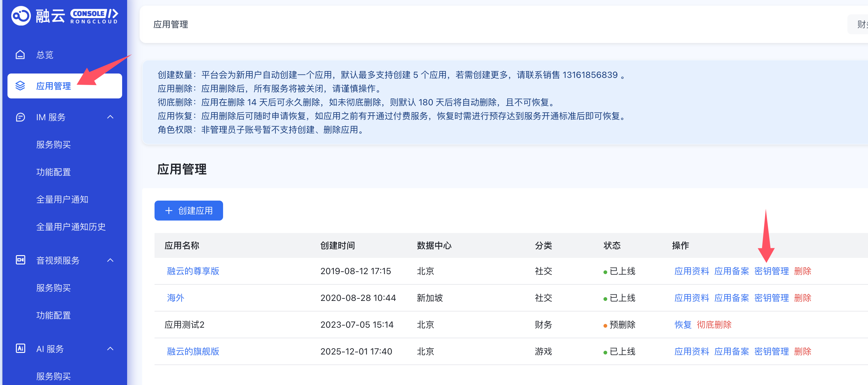
Task: Open 全量用户通知 in the sidebar
Action: pyautogui.click(x=62, y=199)
